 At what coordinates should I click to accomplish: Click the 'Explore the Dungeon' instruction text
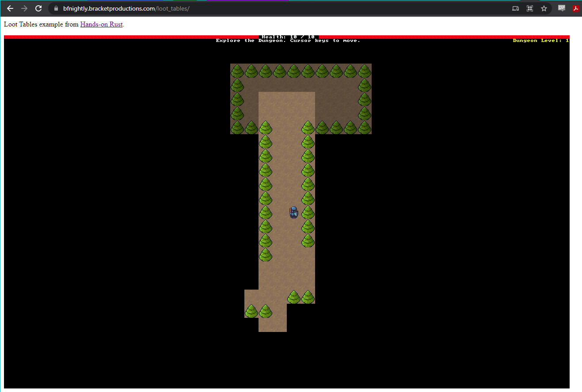288,41
